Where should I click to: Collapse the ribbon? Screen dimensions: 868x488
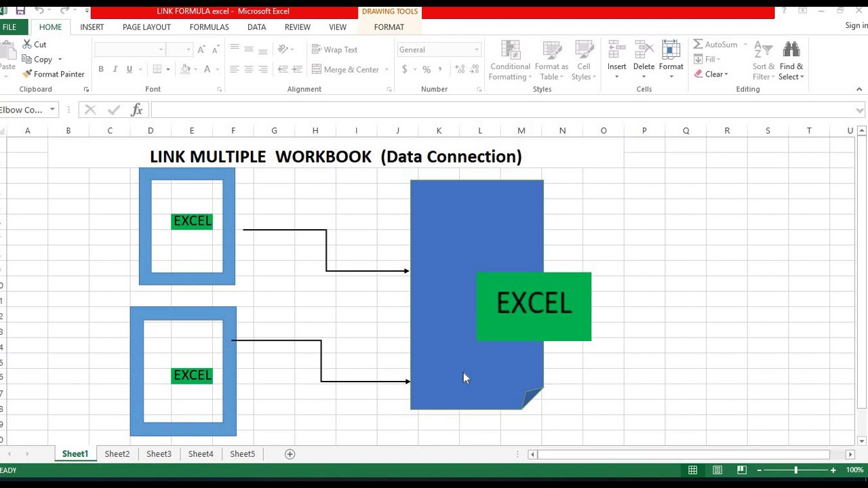tap(859, 89)
